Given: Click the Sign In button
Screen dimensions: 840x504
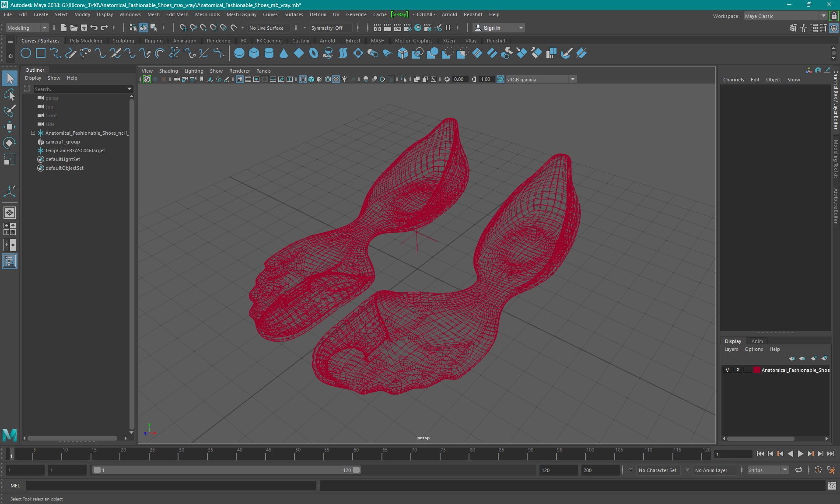Looking at the screenshot, I should click(x=498, y=28).
